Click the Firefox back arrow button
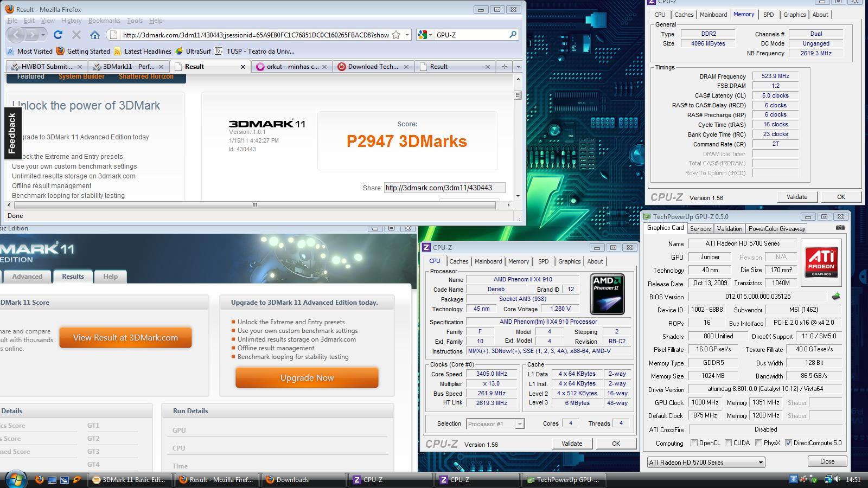Screen dimensions: 868x488 (16, 35)
